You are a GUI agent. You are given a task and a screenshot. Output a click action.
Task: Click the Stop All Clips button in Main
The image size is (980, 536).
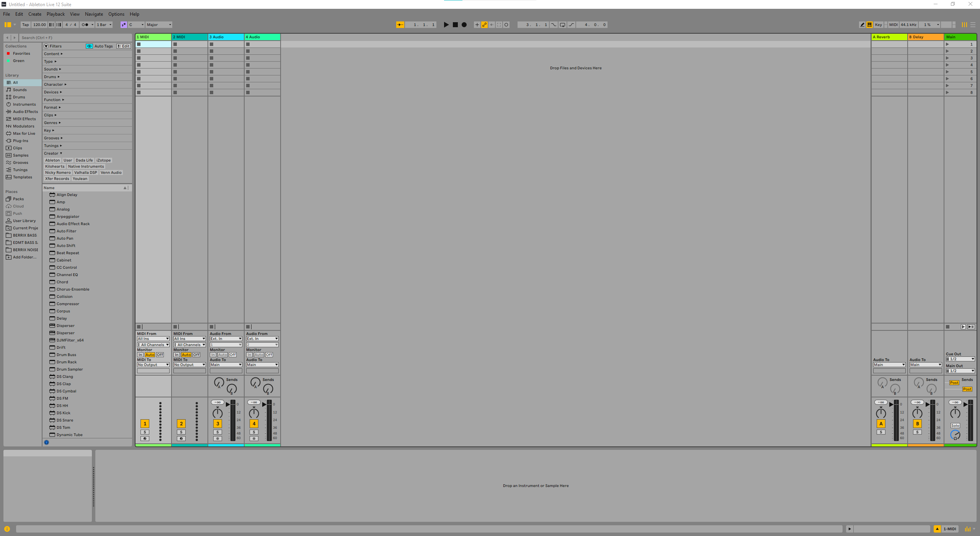click(947, 327)
